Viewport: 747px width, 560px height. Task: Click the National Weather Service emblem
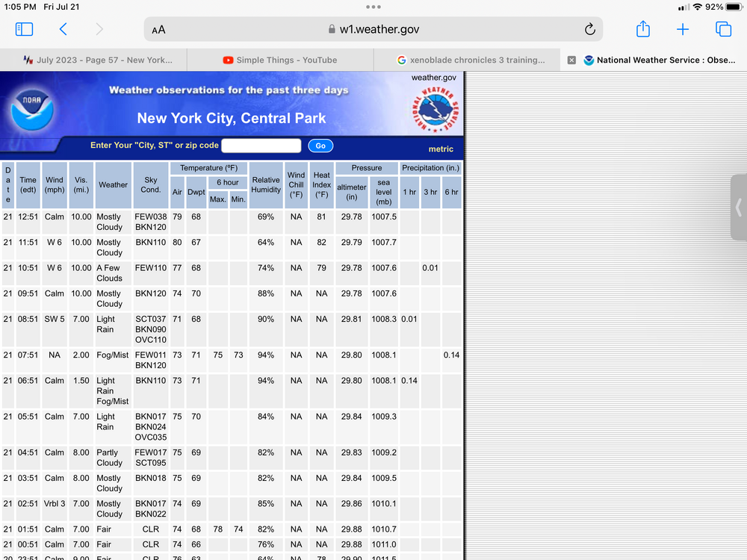pos(435,110)
